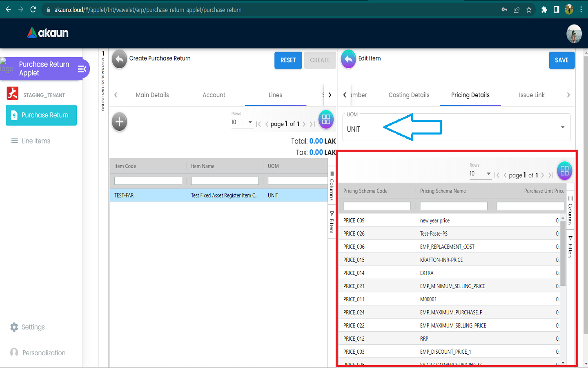Open Personalization in sidebar
588x368 pixels.
point(44,353)
